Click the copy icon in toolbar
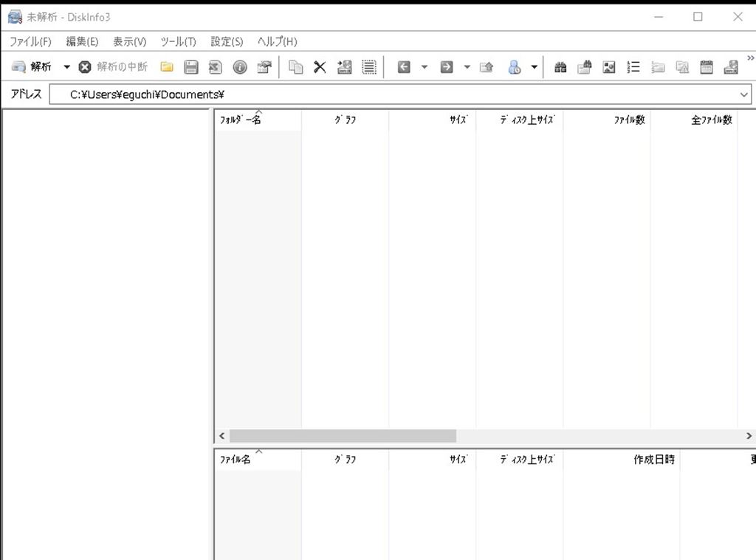The image size is (756, 560). point(296,67)
